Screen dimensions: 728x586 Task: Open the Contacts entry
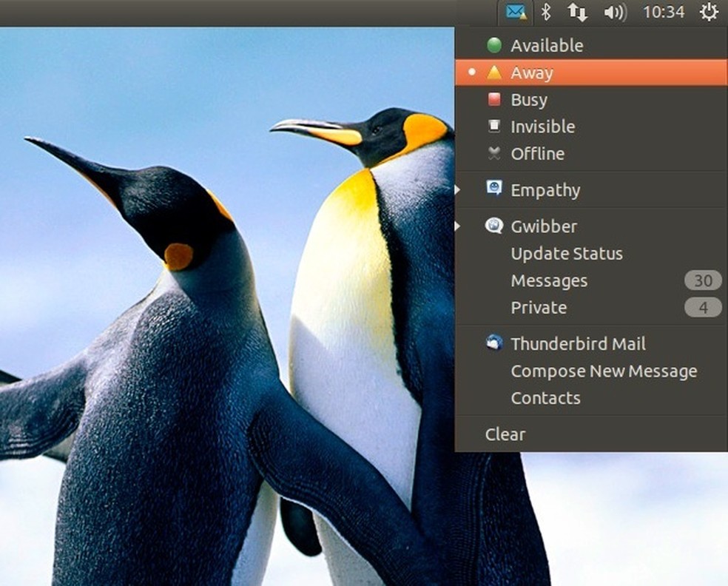click(545, 398)
